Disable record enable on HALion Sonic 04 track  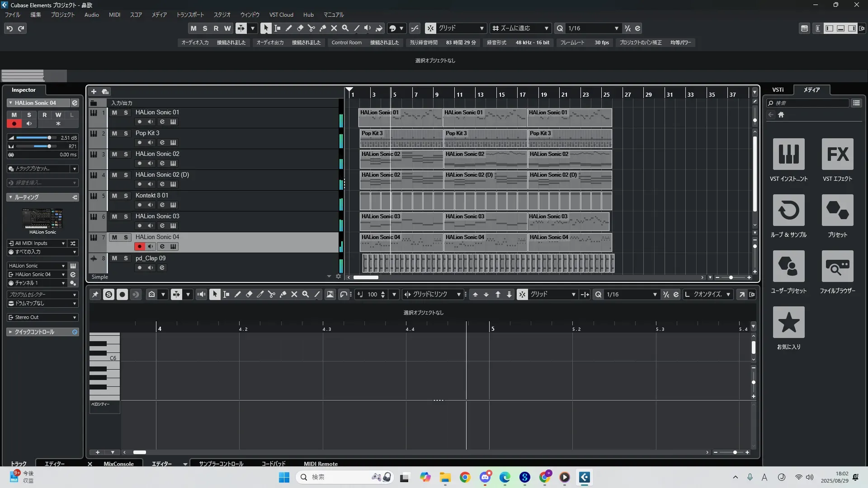point(139,247)
